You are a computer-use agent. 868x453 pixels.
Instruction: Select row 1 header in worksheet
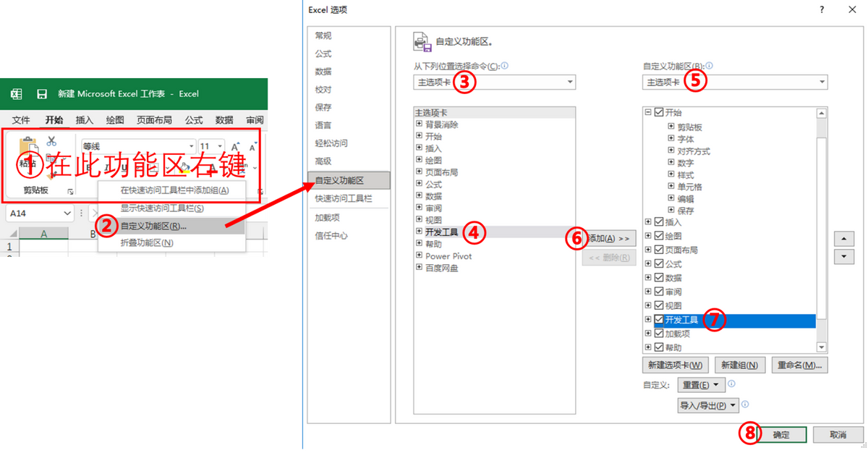tap(9, 247)
